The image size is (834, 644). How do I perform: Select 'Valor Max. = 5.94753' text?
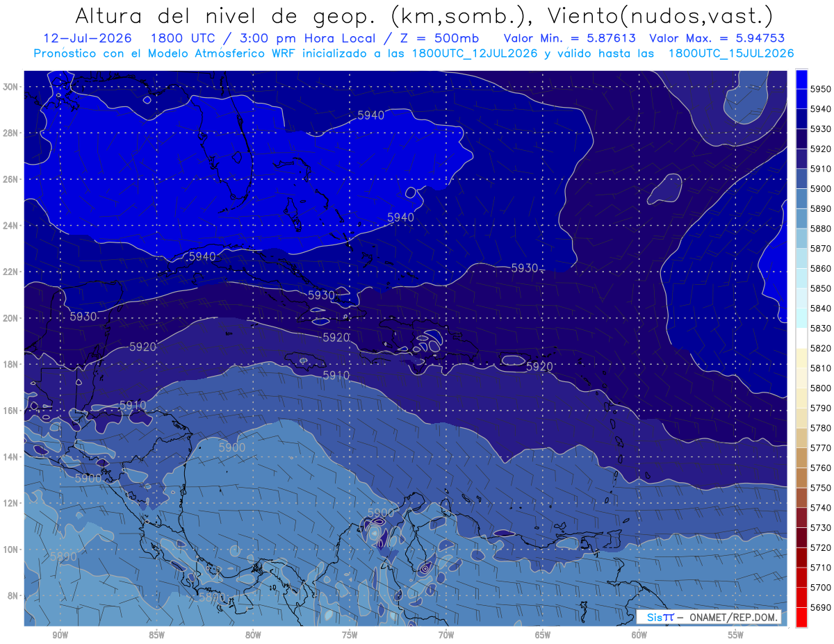pos(718,38)
